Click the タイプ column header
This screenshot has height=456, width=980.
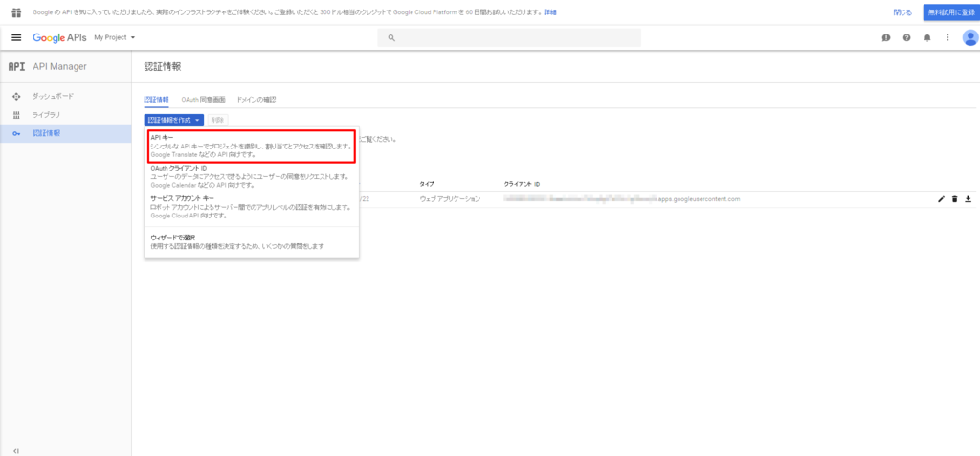427,184
